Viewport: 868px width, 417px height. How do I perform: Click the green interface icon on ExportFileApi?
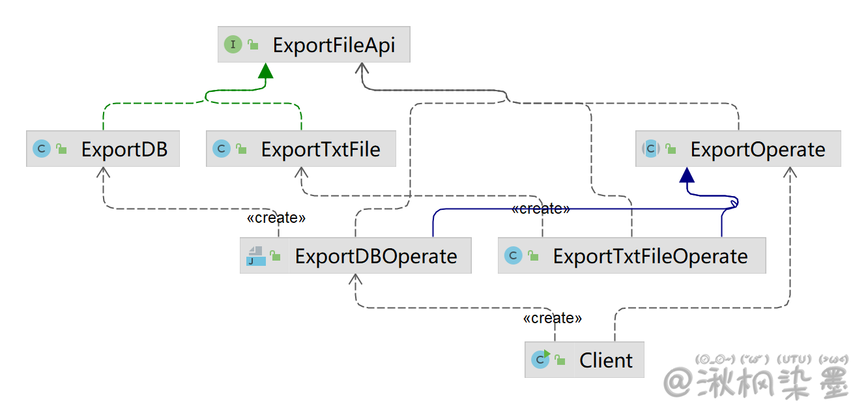pos(233,45)
